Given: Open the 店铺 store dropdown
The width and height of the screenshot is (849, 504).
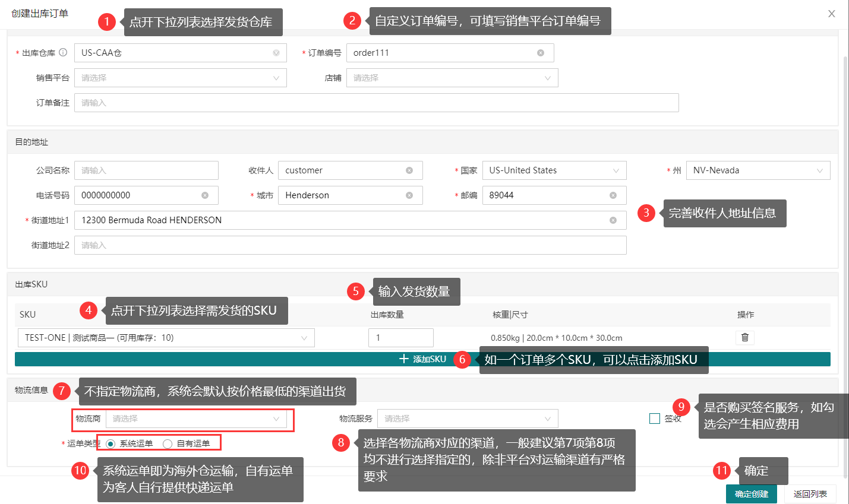Looking at the screenshot, I should coord(452,78).
